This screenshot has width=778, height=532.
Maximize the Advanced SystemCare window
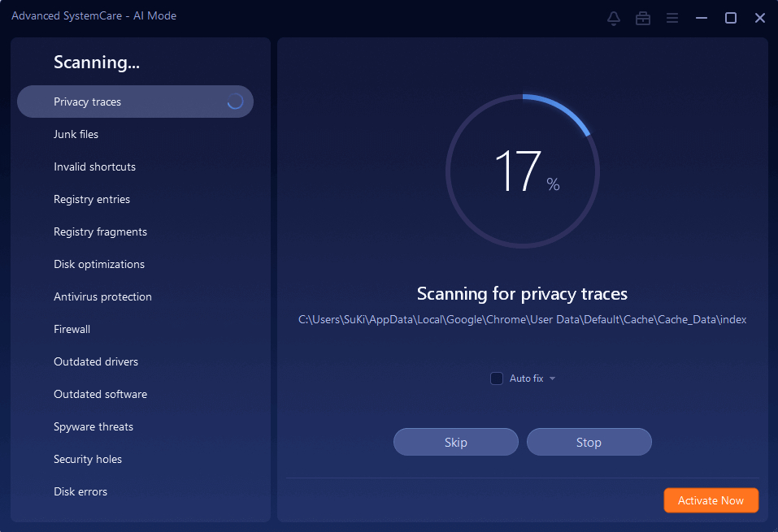pos(731,19)
